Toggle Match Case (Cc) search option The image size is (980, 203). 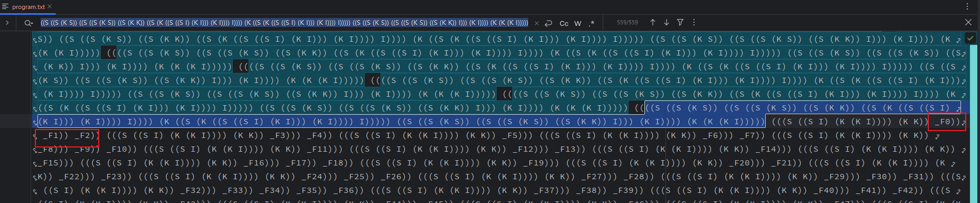pyautogui.click(x=564, y=23)
